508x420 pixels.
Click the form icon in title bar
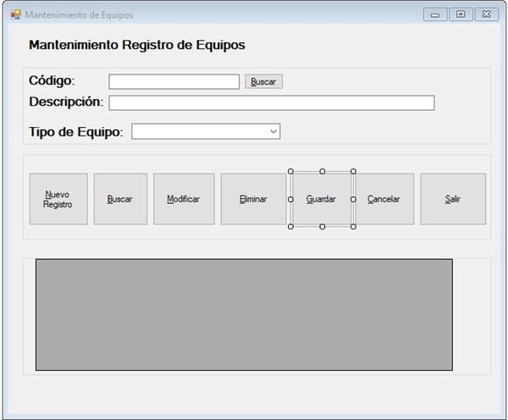15,15
